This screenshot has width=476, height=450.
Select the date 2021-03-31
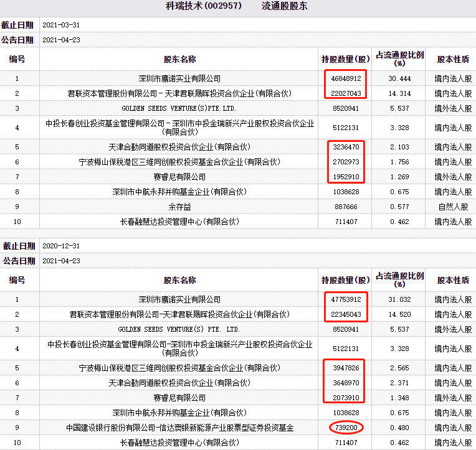[61, 25]
